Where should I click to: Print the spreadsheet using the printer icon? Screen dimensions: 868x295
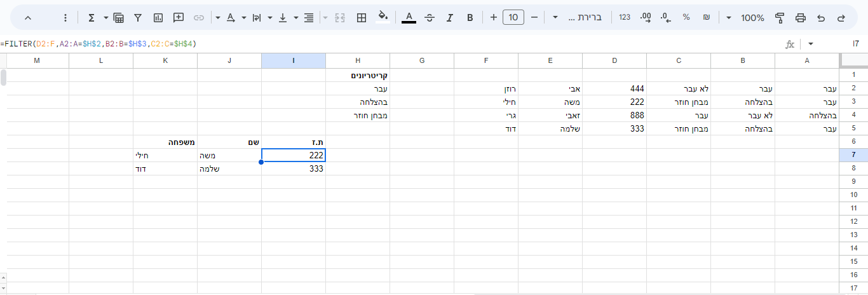(801, 18)
